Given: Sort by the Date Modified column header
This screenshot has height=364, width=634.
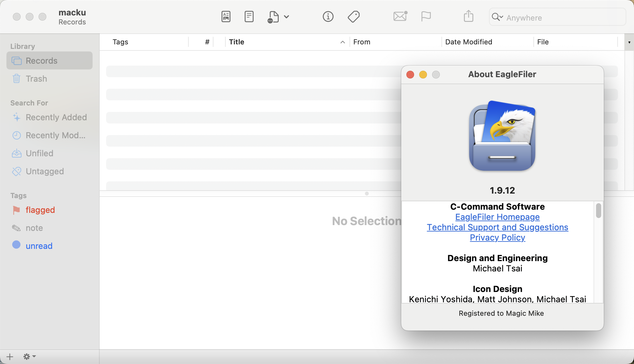Looking at the screenshot, I should (487, 42).
